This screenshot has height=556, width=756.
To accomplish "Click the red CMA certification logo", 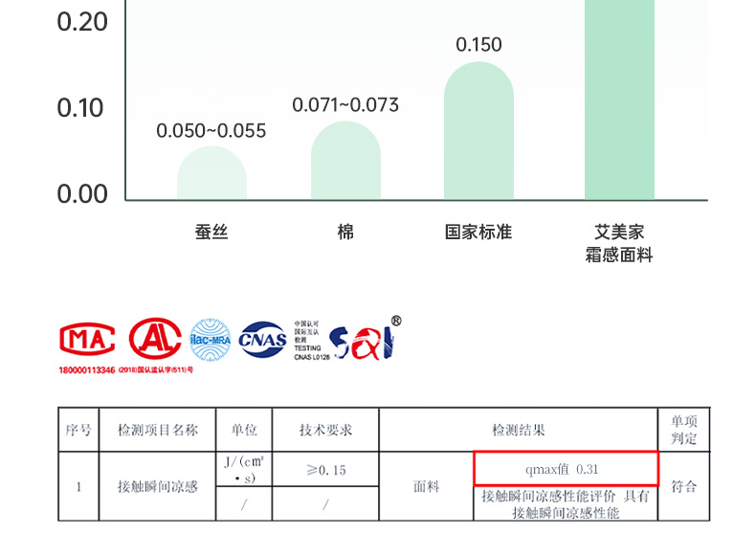I will tap(87, 339).
